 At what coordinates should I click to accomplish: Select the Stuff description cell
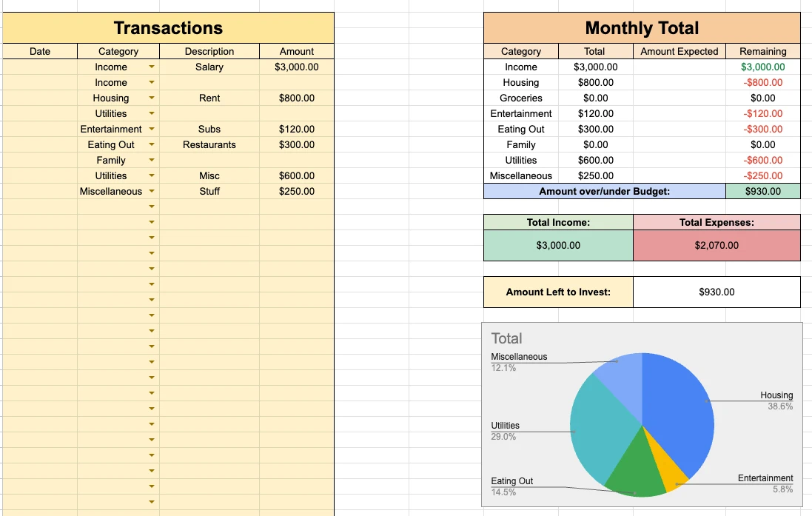point(209,191)
